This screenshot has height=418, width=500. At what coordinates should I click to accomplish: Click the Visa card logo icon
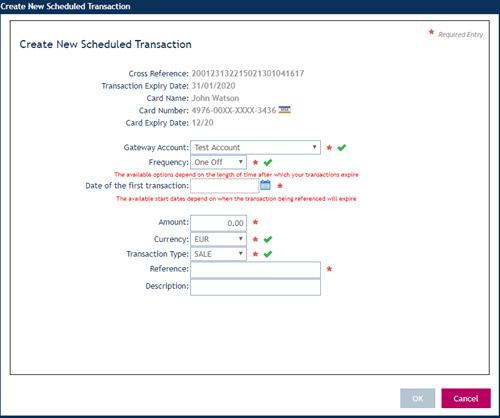pyautogui.click(x=285, y=110)
